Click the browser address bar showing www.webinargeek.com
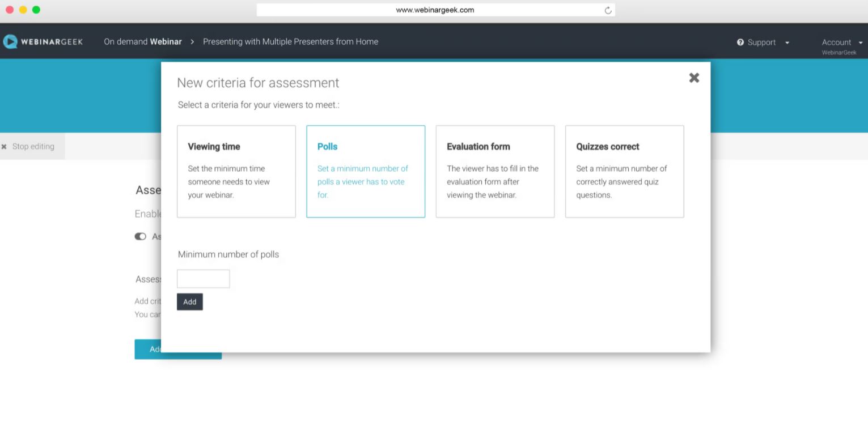This screenshot has width=868, height=447. pos(435,10)
